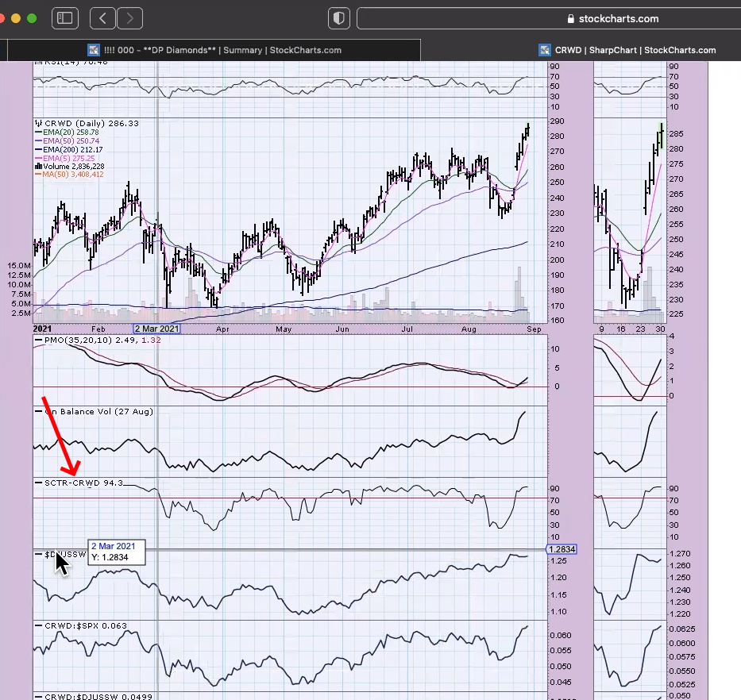Open the privacy shield icon
741x700 pixels.
click(x=339, y=18)
